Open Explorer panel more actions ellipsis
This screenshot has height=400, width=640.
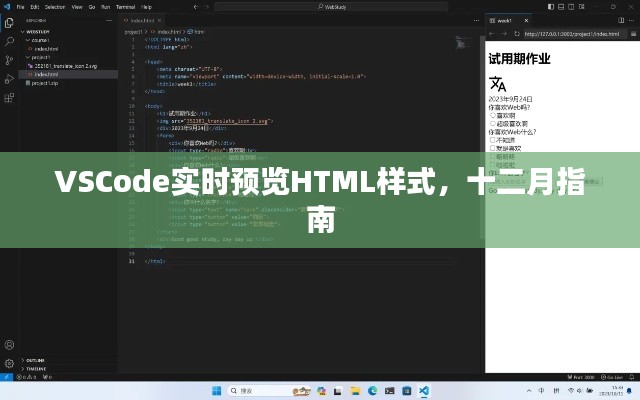109,20
